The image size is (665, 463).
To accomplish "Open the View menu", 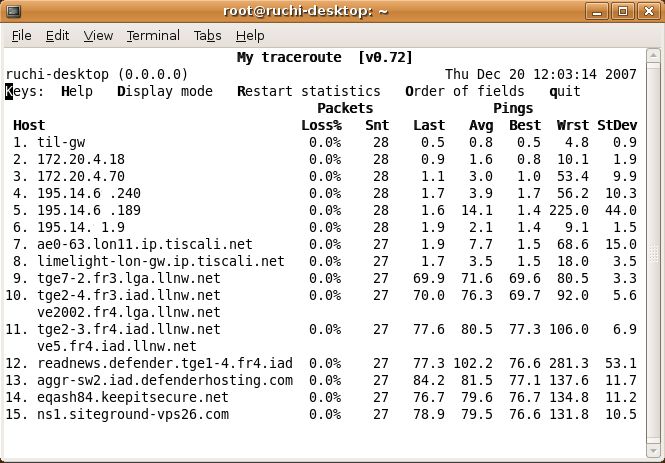I will point(98,36).
